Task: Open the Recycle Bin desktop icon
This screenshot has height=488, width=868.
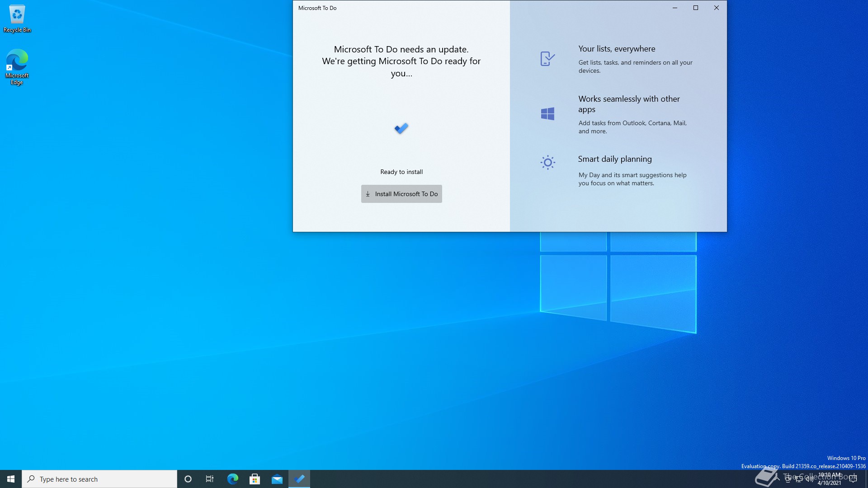Action: click(17, 19)
